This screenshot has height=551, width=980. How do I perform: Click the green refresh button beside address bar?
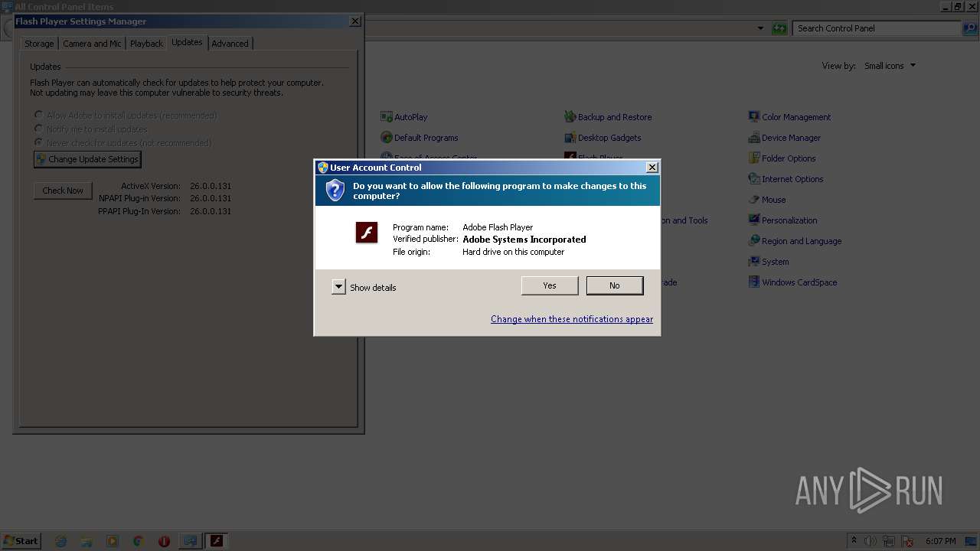pyautogui.click(x=779, y=28)
